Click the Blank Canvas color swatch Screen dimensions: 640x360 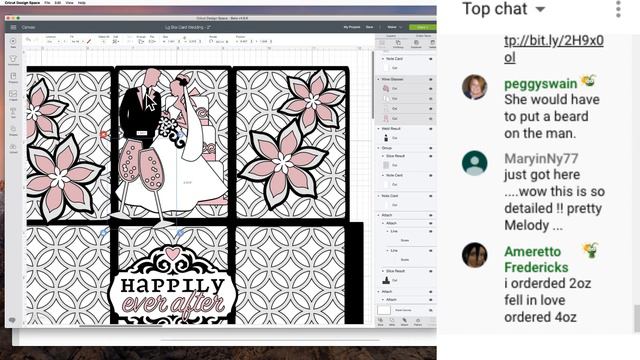(384, 310)
